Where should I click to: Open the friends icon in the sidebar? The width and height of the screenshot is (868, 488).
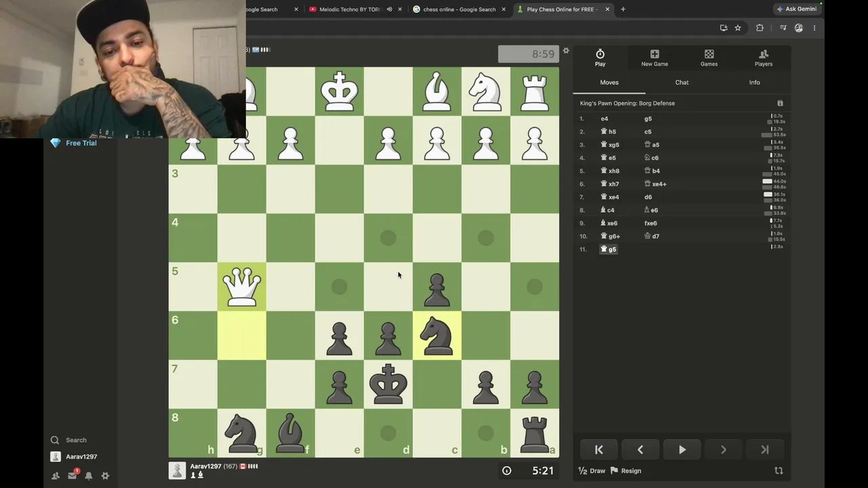(x=56, y=476)
